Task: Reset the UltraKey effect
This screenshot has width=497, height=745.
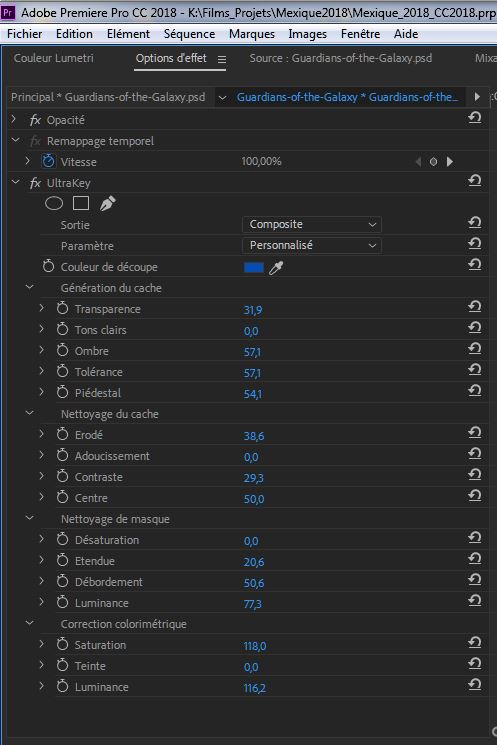Action: 475,181
